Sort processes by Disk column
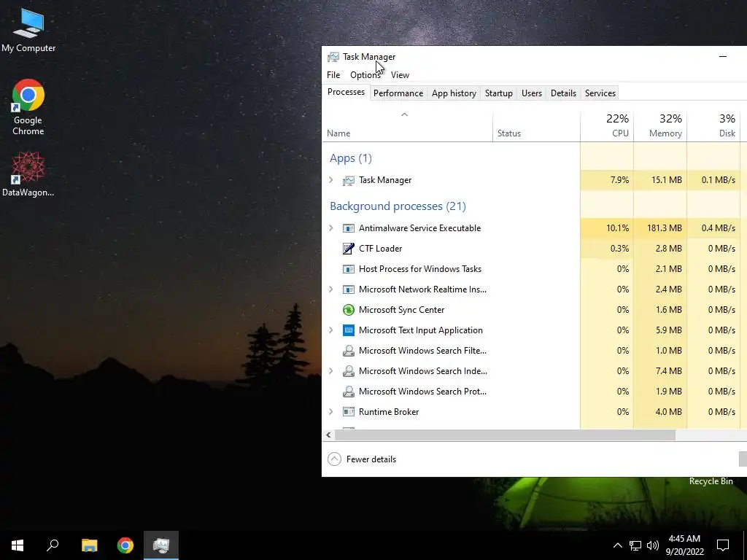 (713, 126)
